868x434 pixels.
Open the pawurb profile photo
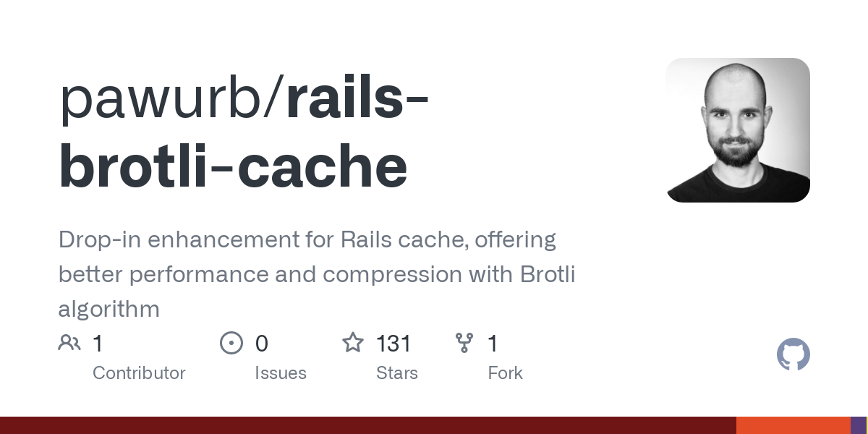click(738, 130)
